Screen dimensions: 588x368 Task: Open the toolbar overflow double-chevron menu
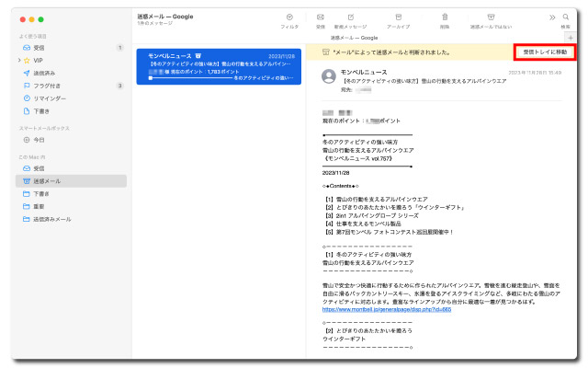(552, 17)
